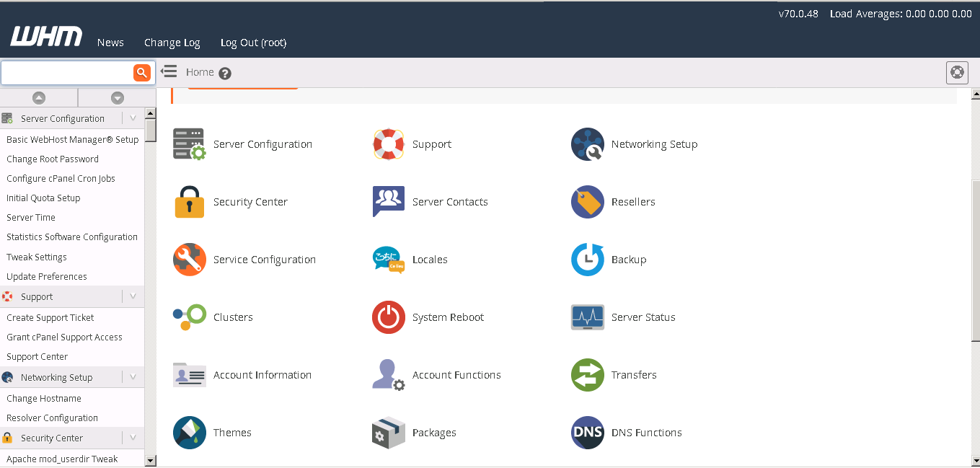Open the Change Log menu item

[x=172, y=43]
